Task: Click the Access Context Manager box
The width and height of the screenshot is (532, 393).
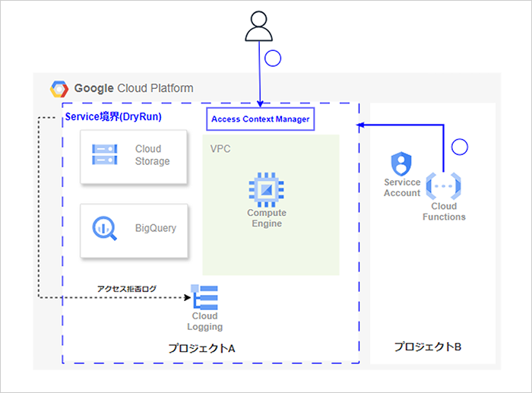Action: (x=261, y=119)
